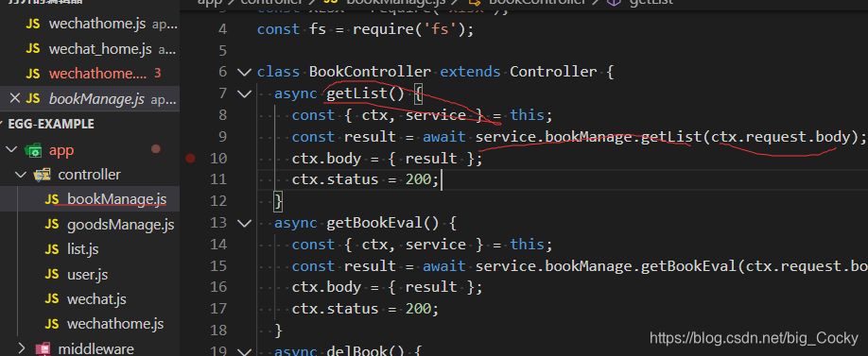The height and width of the screenshot is (356, 868).
Task: Remove the breakpoint on line 10
Action: (190, 159)
